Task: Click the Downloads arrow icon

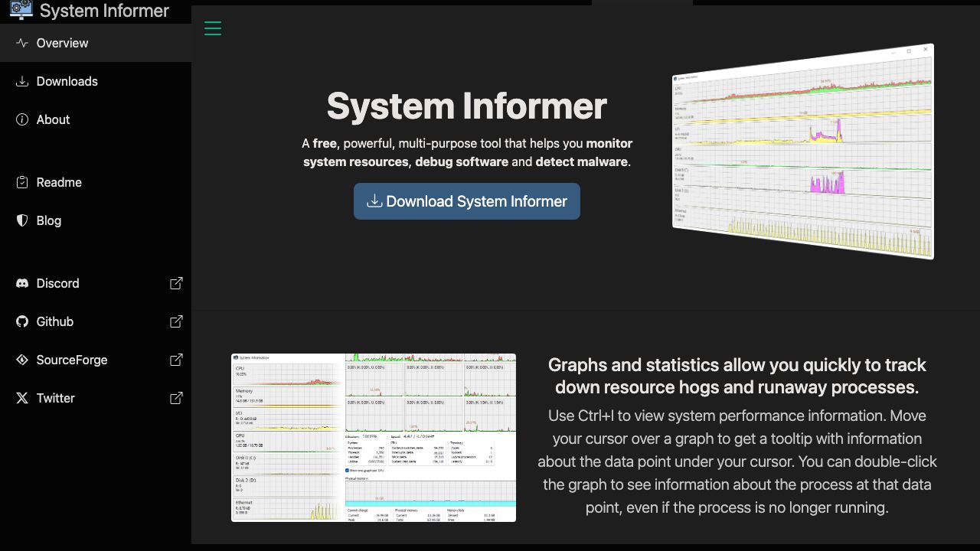Action: [22, 81]
